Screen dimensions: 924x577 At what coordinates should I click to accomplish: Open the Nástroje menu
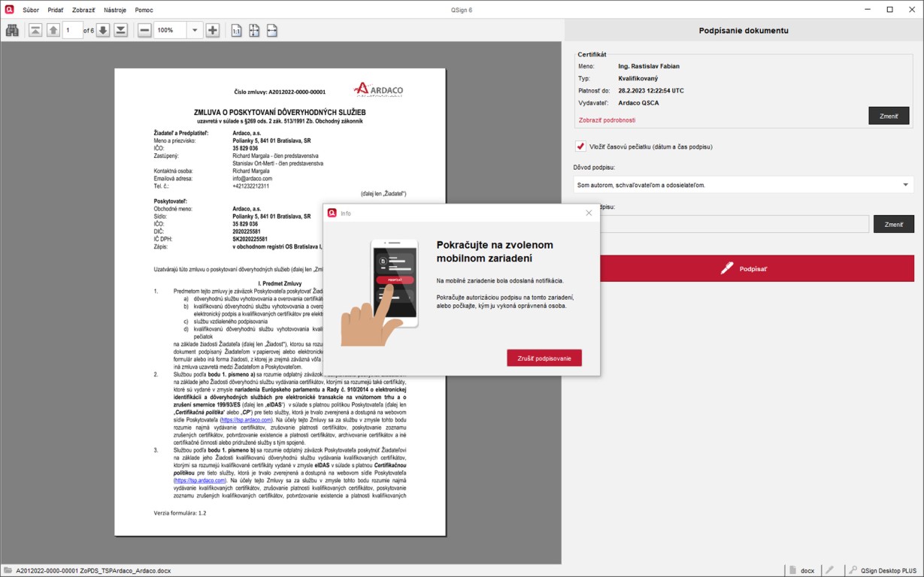115,10
